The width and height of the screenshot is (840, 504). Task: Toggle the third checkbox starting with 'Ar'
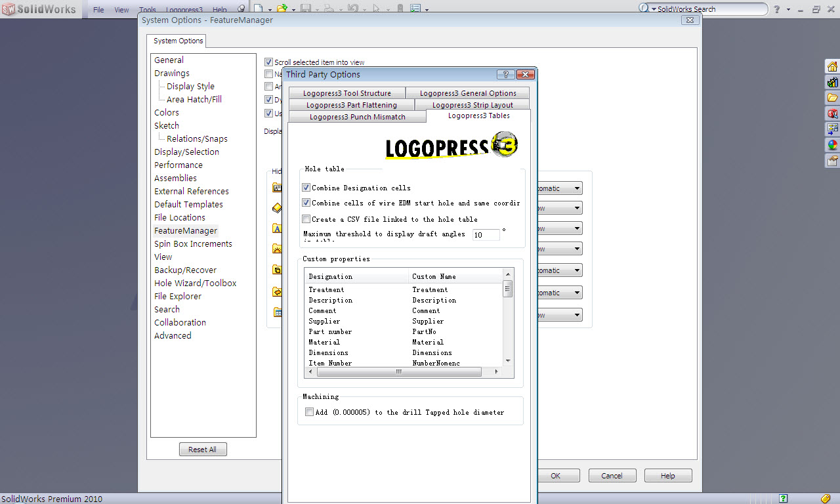point(268,87)
